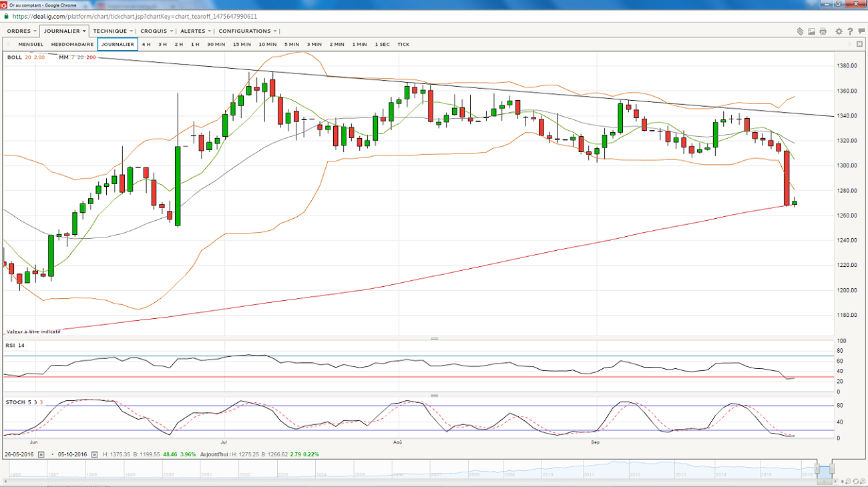
Task: Print the chart using printer icon
Action: [x=823, y=31]
